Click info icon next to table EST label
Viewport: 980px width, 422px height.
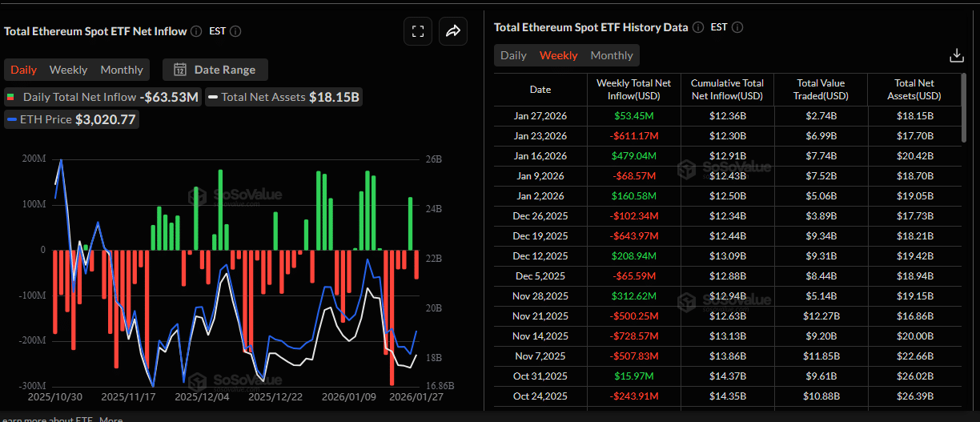[x=737, y=27]
